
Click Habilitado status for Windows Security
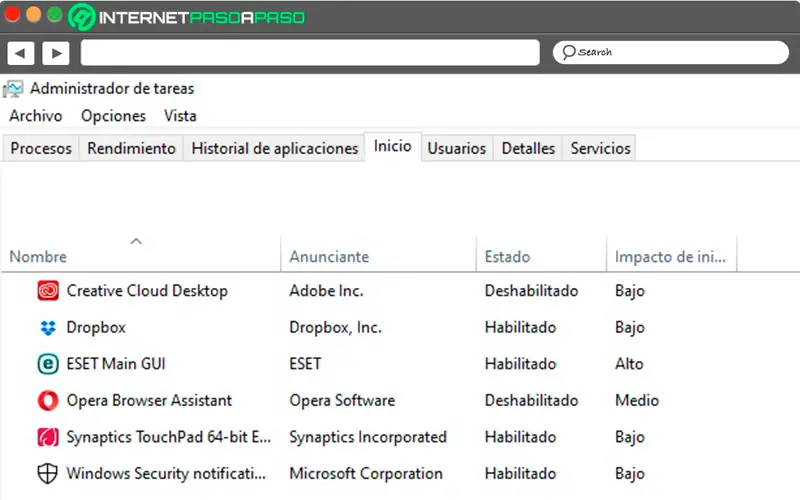pos(520,473)
